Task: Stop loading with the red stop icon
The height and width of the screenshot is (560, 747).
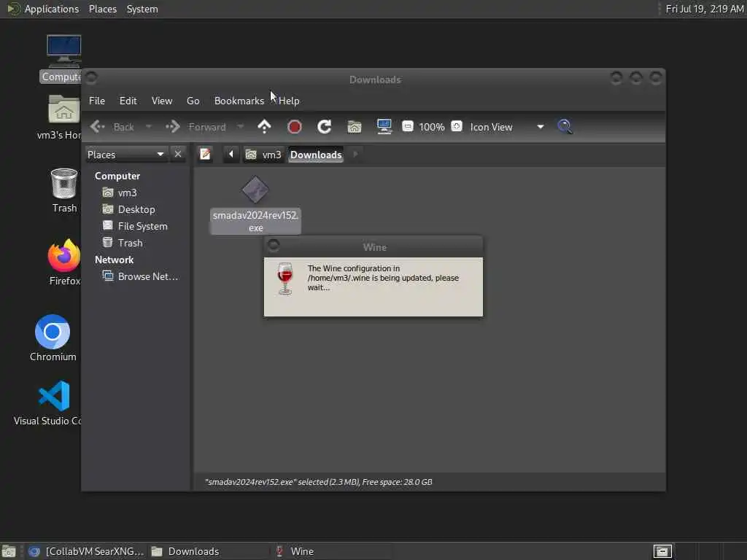Action: [295, 127]
